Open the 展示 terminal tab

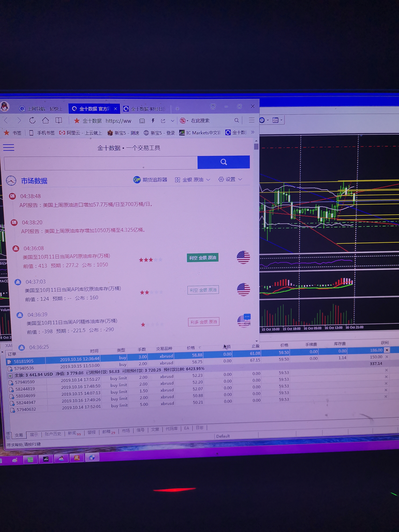tap(34, 434)
